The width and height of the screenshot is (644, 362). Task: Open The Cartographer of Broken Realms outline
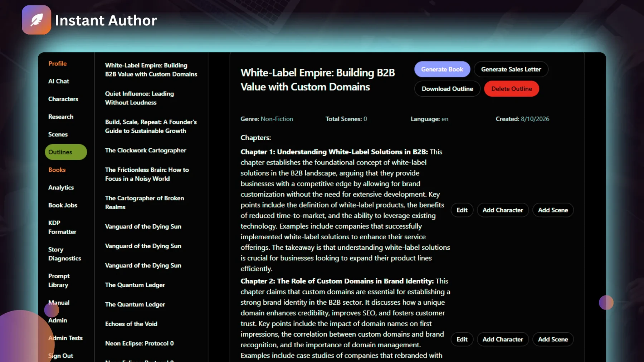145,202
